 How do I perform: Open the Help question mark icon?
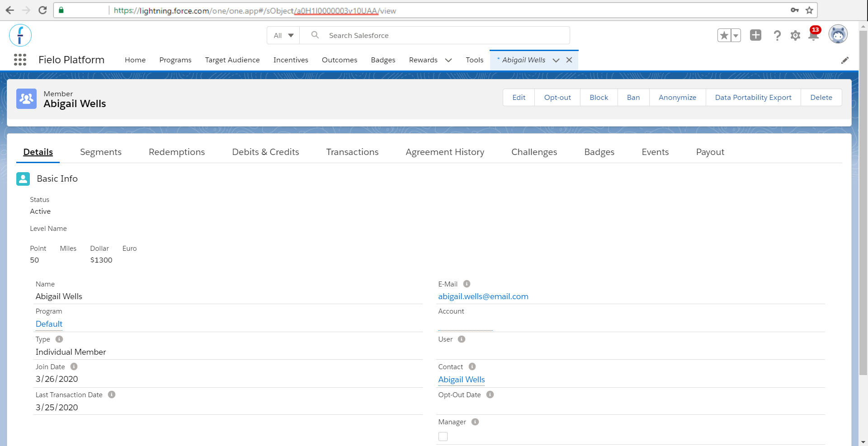(777, 35)
